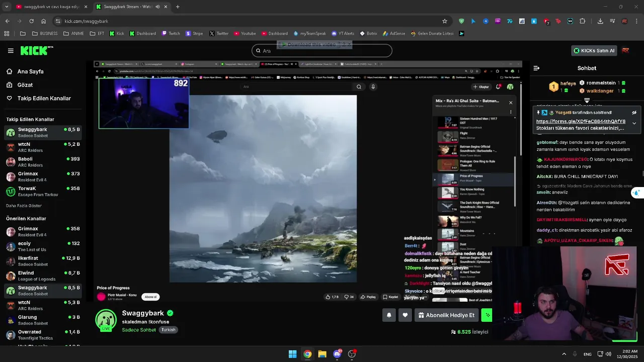Click the taskbar volume icon
Screen dimensions: 644x362
point(608,354)
